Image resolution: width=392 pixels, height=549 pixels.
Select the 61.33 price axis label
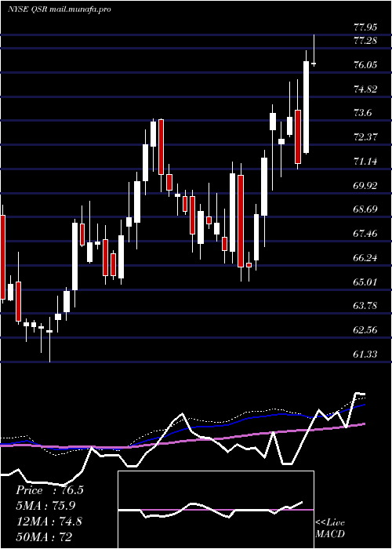pos(367,354)
